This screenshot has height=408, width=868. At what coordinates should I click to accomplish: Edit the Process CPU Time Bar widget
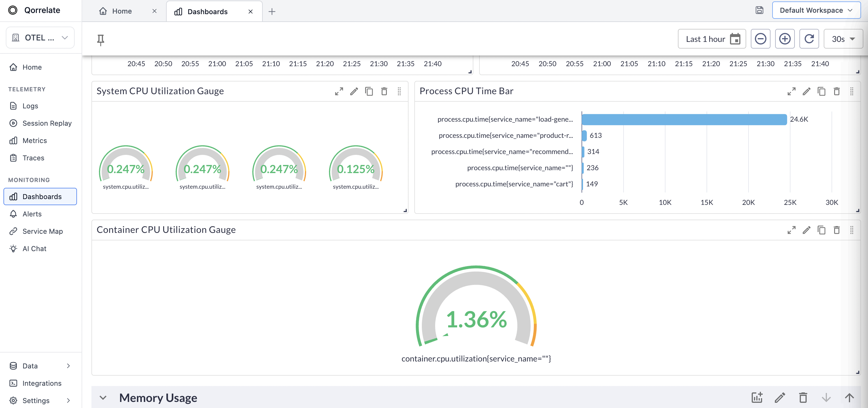(807, 91)
